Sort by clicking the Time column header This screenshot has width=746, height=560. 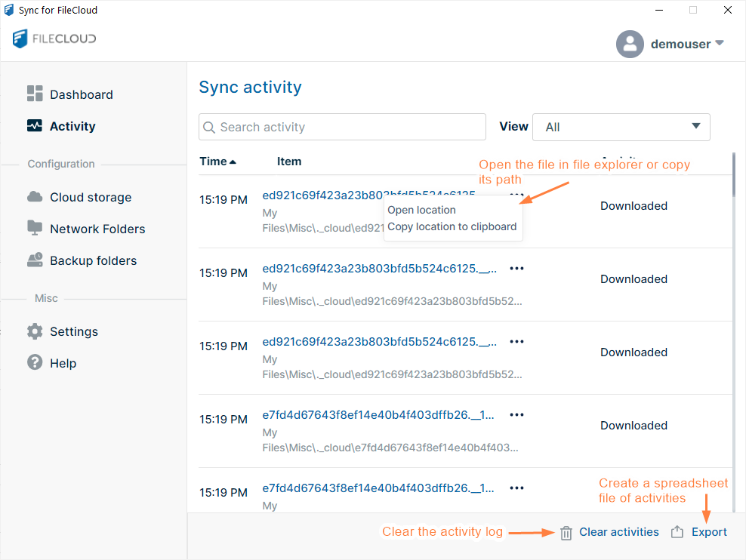[215, 162]
